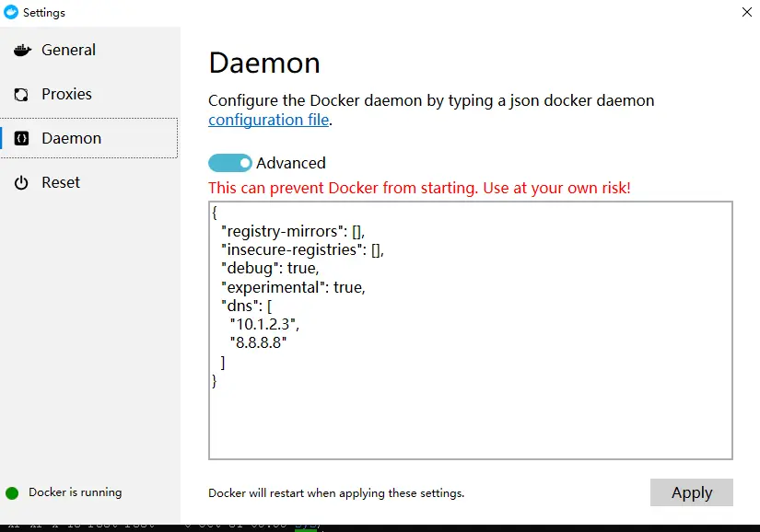
Task: Switch to the Proxies tab
Action: point(90,94)
